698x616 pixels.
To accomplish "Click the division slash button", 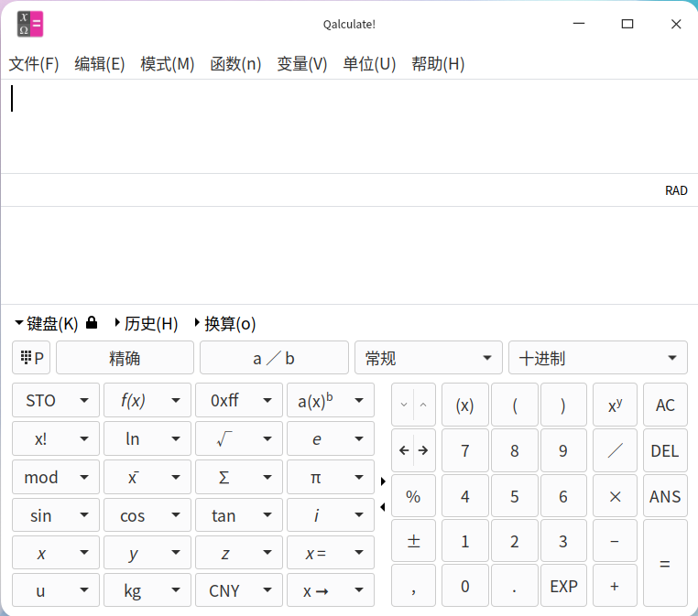I will 615,451.
